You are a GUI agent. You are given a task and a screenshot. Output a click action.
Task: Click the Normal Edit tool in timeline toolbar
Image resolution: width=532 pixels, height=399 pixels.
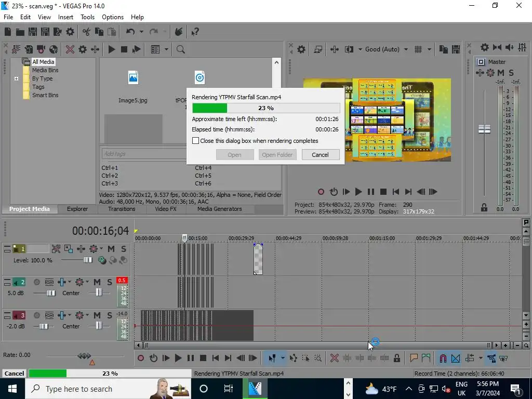pos(272,358)
